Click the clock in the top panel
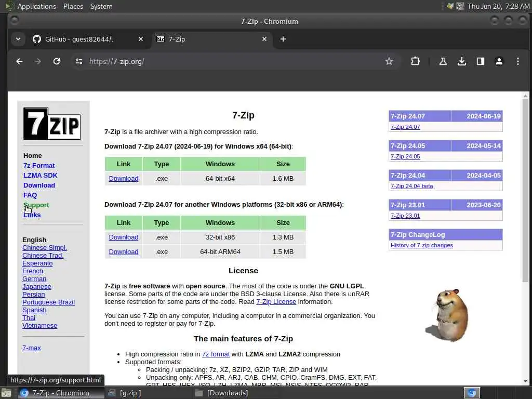 pyautogui.click(x=498, y=6)
